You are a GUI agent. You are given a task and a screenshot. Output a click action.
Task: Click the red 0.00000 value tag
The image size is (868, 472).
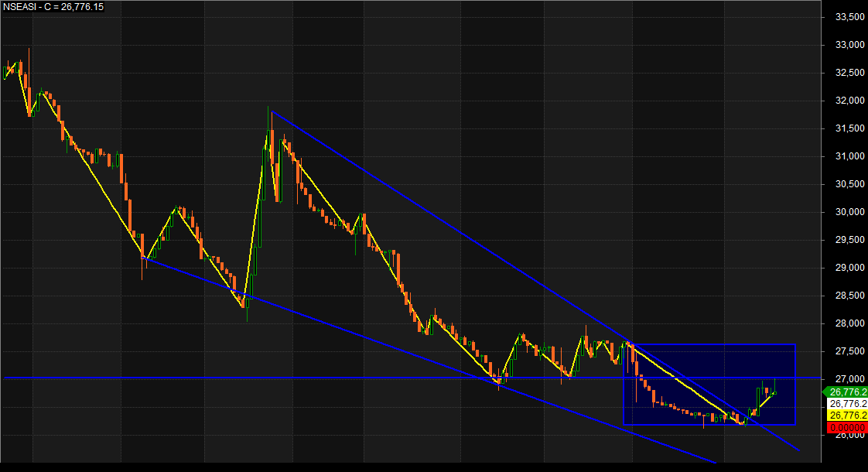click(848, 427)
